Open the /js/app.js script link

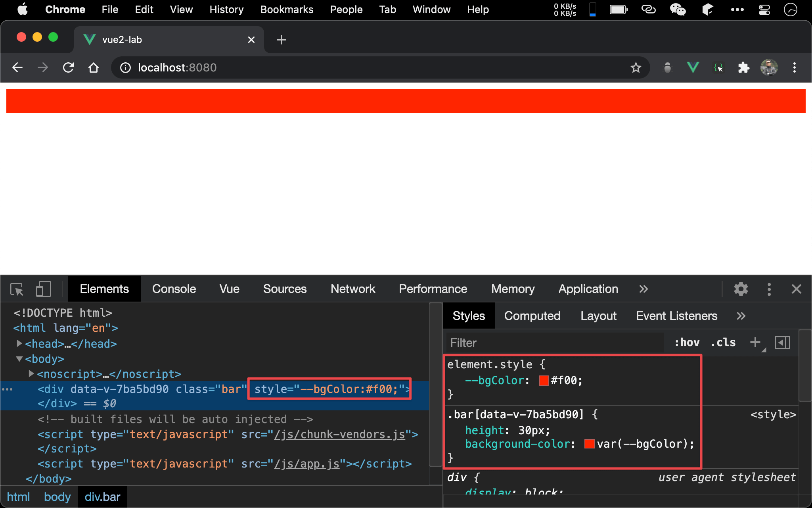click(306, 464)
